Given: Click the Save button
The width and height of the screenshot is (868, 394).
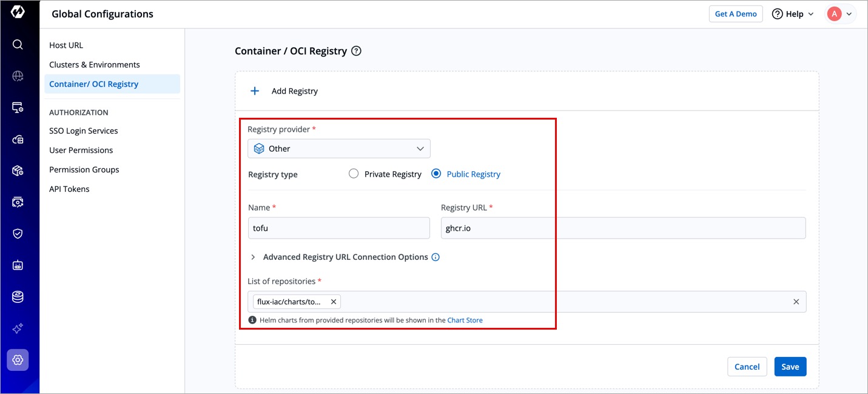Looking at the screenshot, I should (790, 367).
